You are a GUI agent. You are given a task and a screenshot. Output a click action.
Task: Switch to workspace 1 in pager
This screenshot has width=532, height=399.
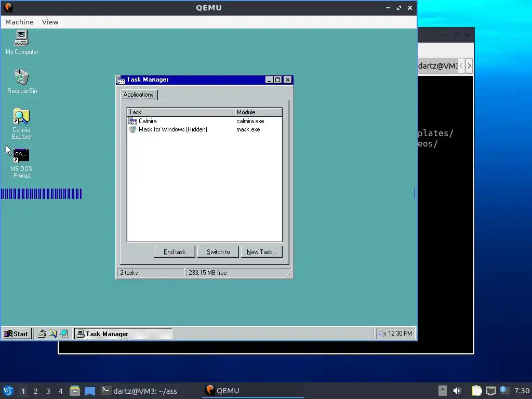23,391
